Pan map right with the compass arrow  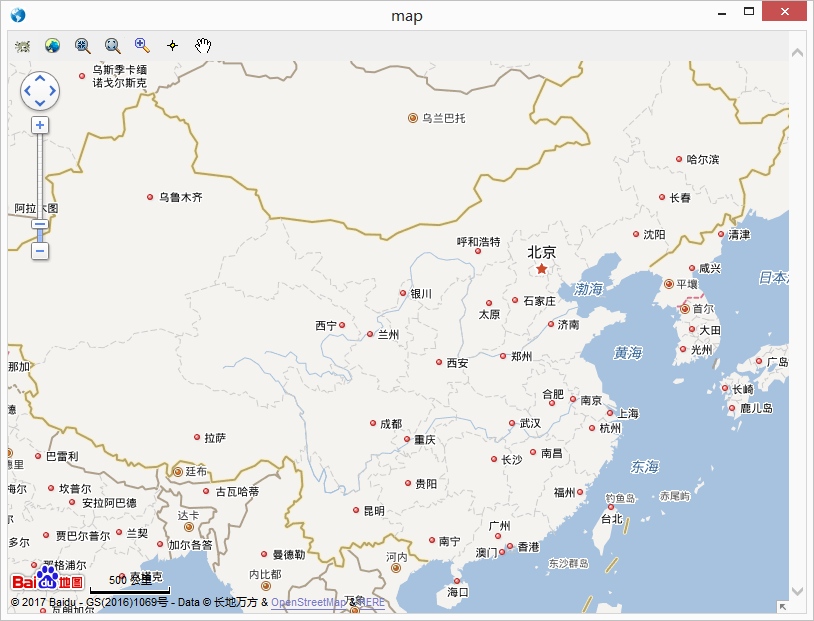(x=53, y=91)
